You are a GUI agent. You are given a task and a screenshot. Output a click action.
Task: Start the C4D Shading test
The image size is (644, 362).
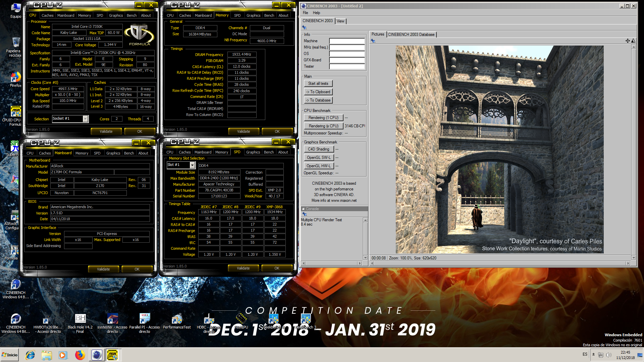pos(319,149)
